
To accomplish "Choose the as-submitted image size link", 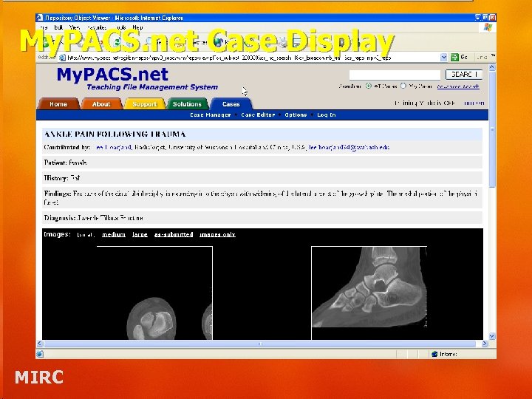I will (x=174, y=234).
